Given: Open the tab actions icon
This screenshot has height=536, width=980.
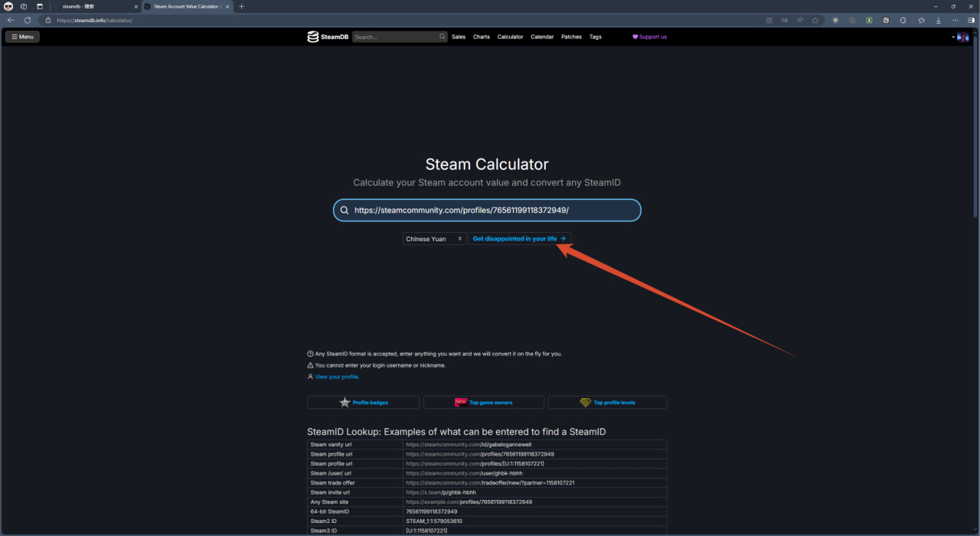Looking at the screenshot, I should click(x=40, y=6).
